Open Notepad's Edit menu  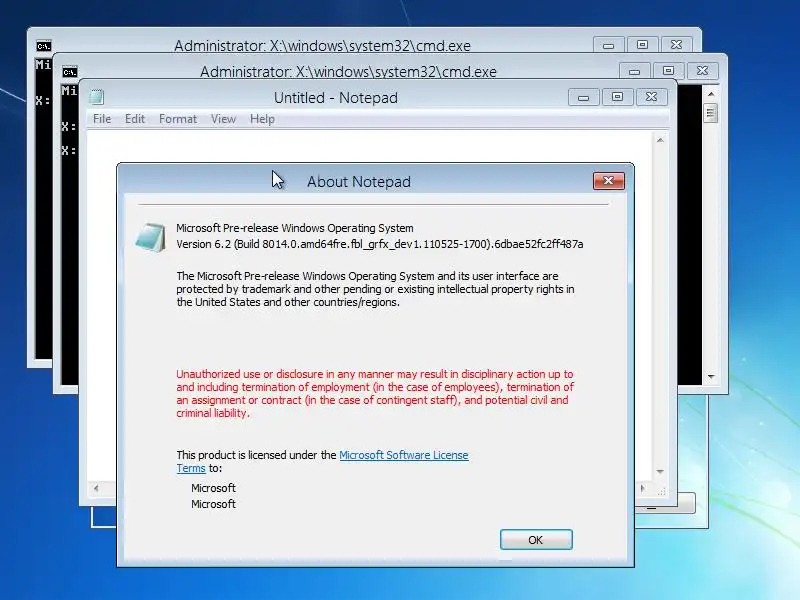135,119
